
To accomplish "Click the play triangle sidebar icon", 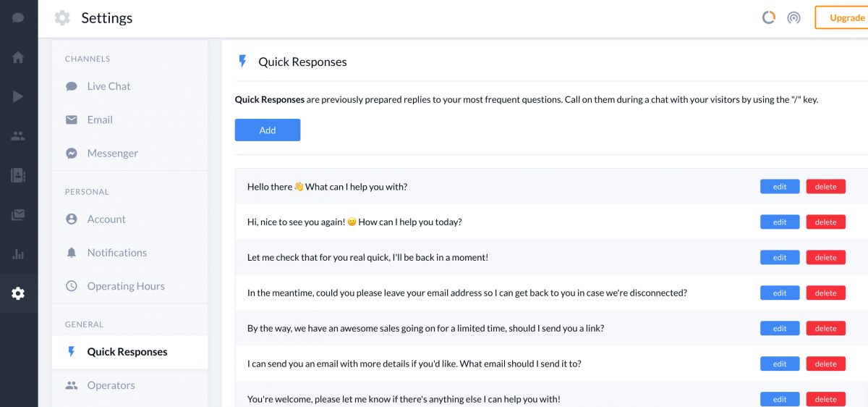I will (18, 96).
